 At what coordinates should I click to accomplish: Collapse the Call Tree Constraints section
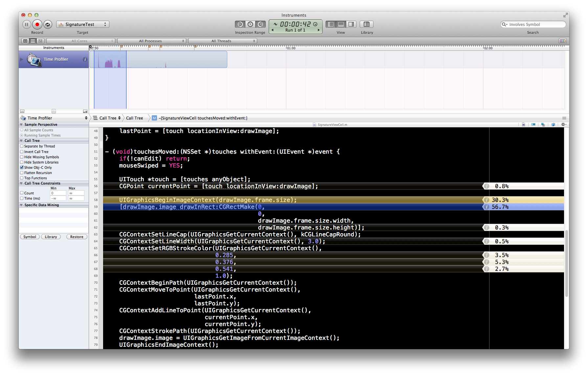tap(21, 183)
